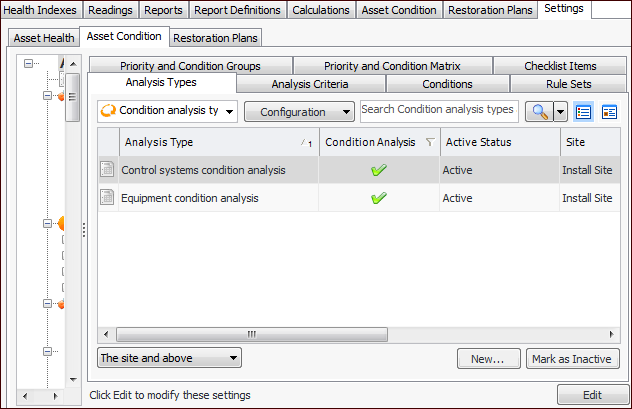The height and width of the screenshot is (409, 632).
Task: Click orange Condition analysis types query icon
Action: [x=108, y=111]
